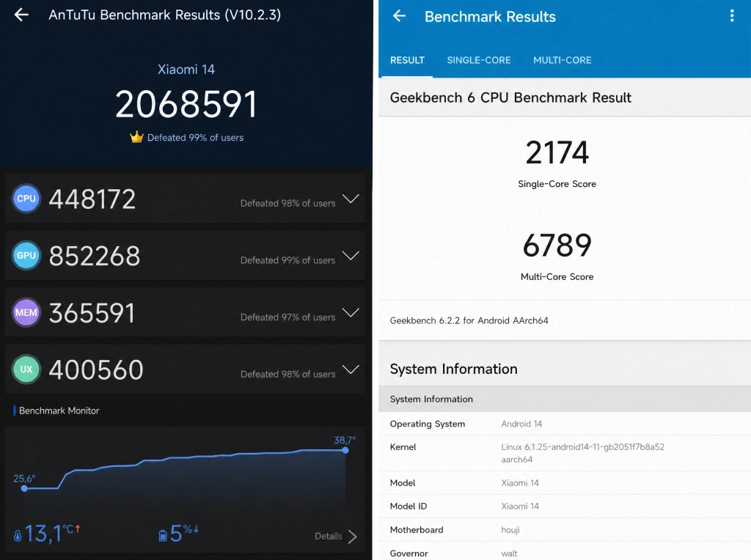Tap the green UX score badge

26,369
